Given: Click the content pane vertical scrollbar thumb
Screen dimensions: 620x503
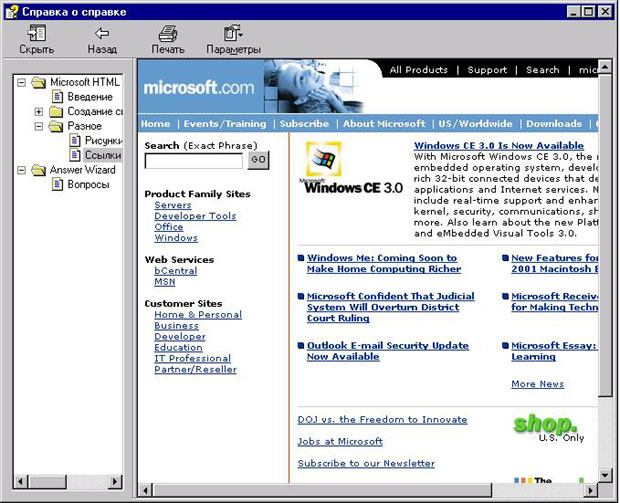Looking at the screenshot, I should pos(605,235).
